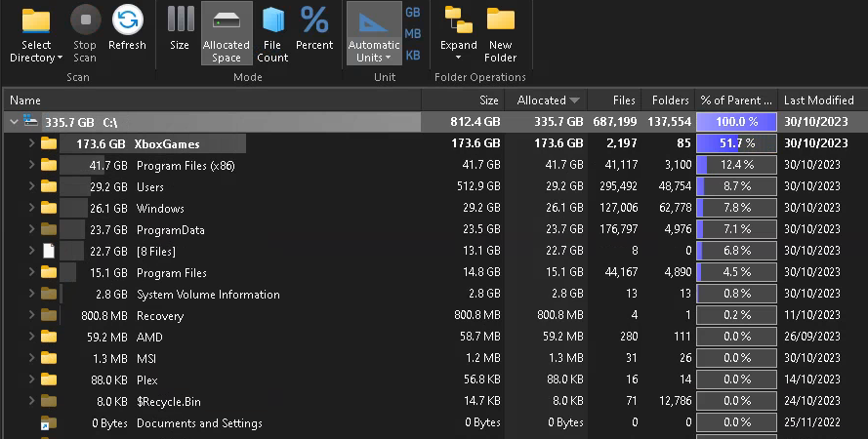Open the Automatic Units dropdown
Image resolution: width=868 pixels, height=439 pixels.
[374, 33]
